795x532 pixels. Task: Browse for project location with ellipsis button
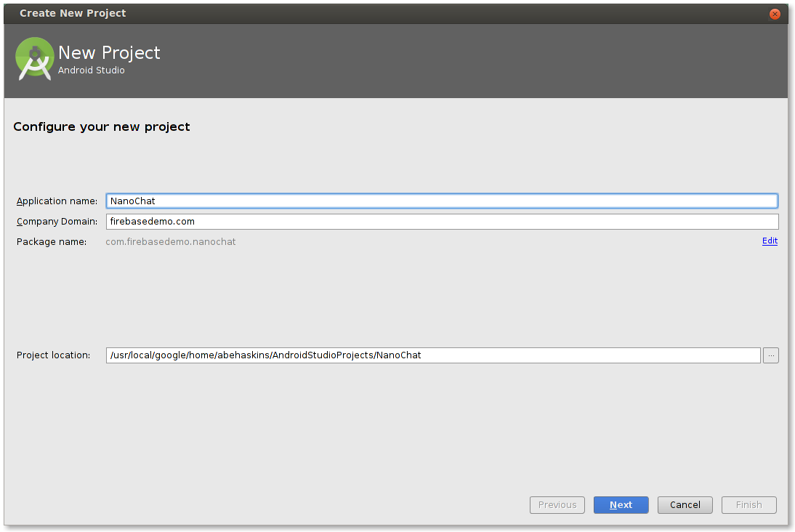[x=771, y=355]
